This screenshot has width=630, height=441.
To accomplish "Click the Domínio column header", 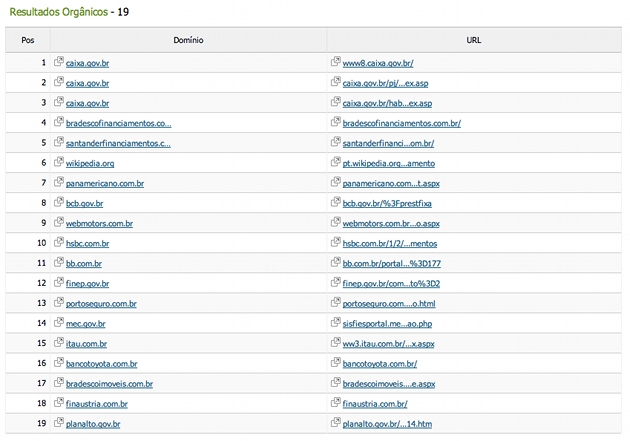I will click(188, 40).
